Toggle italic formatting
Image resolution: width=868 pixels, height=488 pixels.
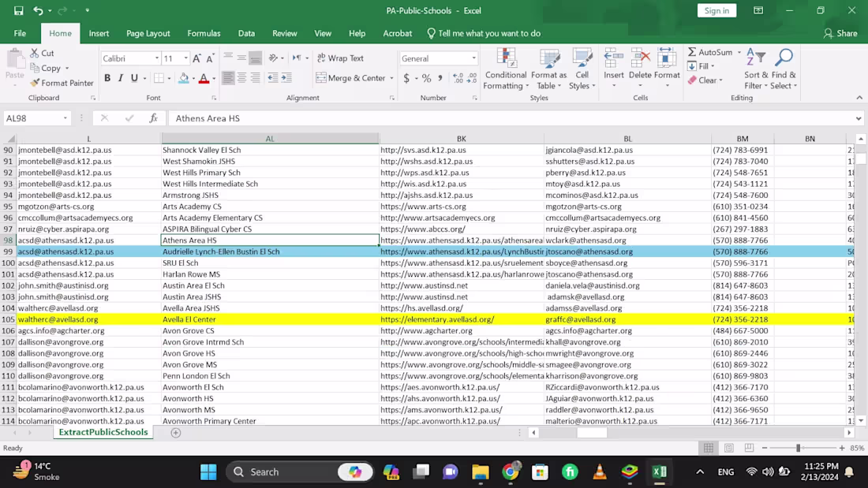(120, 78)
